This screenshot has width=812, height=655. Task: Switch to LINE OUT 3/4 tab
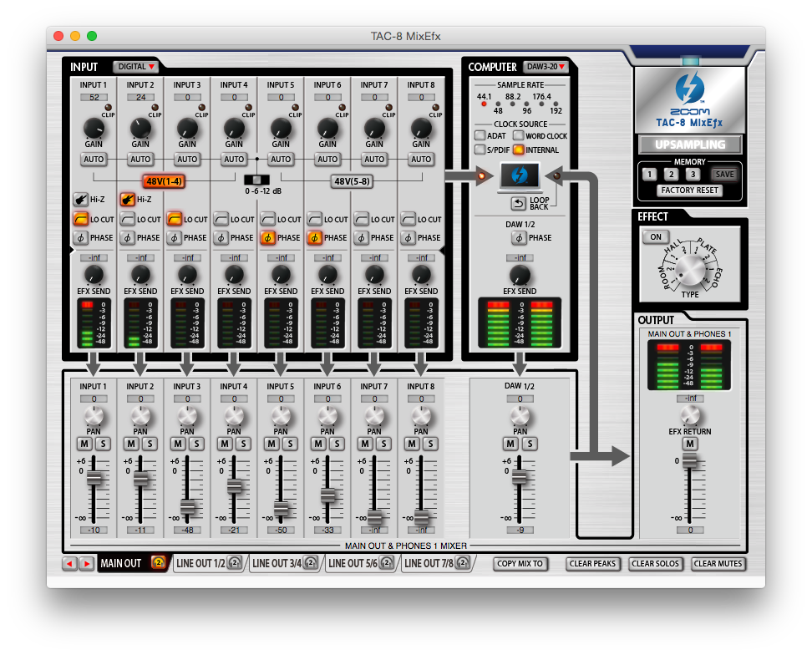(x=284, y=563)
